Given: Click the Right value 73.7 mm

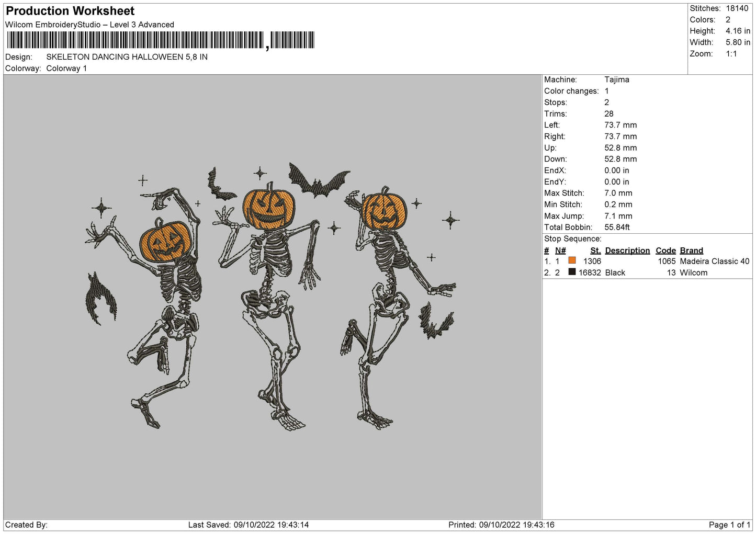Looking at the screenshot, I should point(620,137).
